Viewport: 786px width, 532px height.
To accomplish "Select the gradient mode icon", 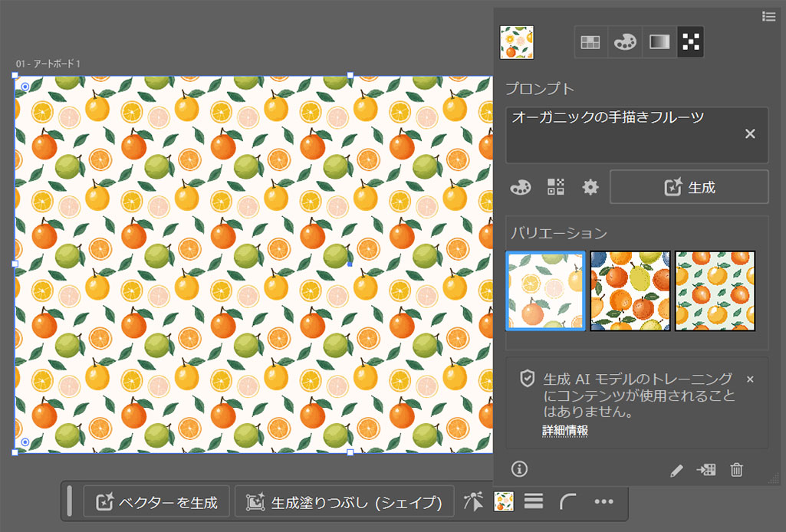I will point(659,43).
